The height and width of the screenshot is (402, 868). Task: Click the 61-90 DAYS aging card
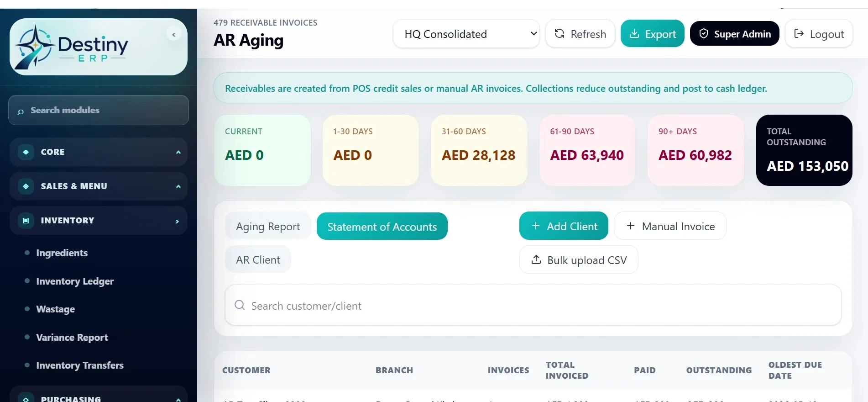point(587,150)
